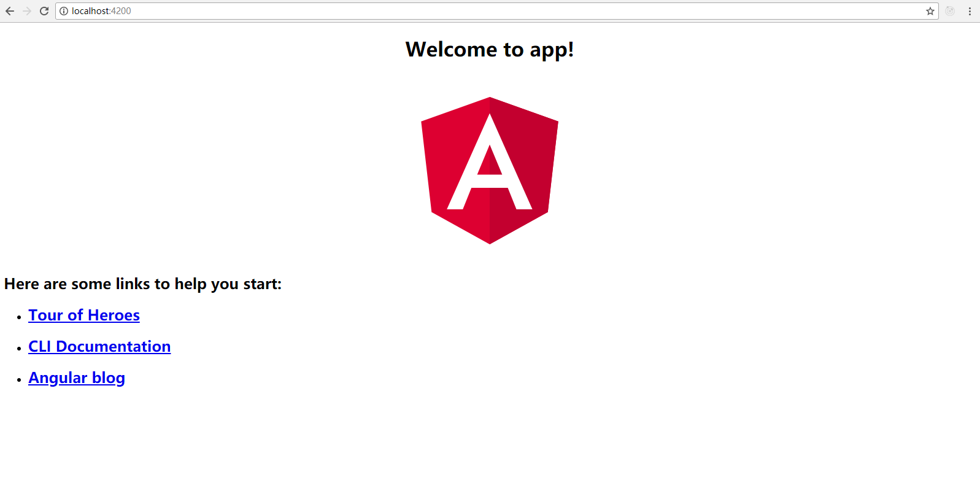The height and width of the screenshot is (480, 980).
Task: Follow the CLI Documentation link
Action: tap(99, 347)
